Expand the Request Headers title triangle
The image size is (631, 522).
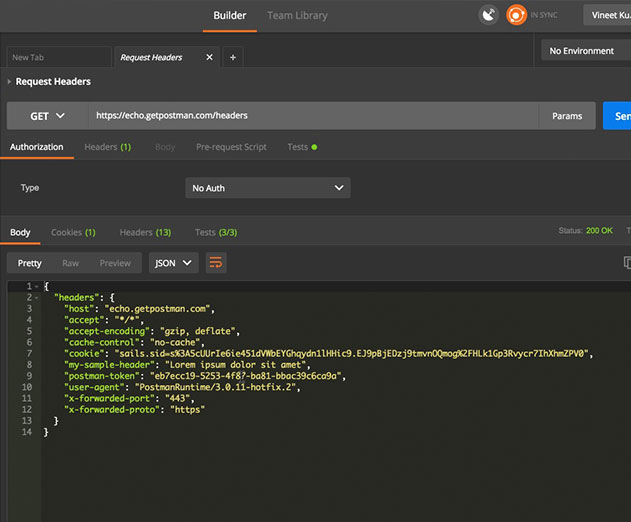(x=9, y=81)
